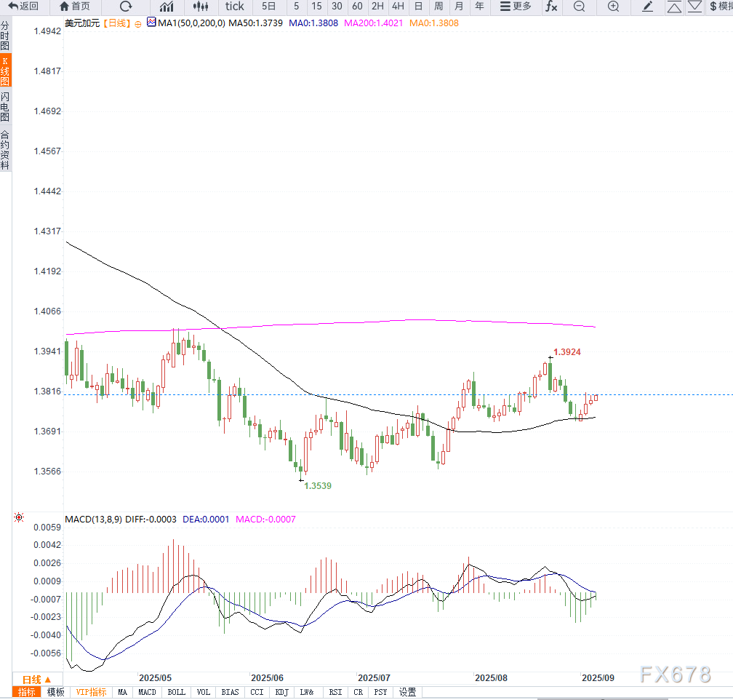Viewport: 733px width, 700px height.
Task: Activate the pencil drawing tool
Action: [x=648, y=7]
